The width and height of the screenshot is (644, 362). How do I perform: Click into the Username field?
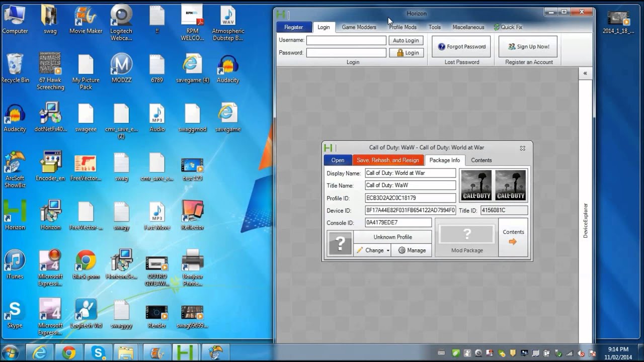(x=346, y=40)
